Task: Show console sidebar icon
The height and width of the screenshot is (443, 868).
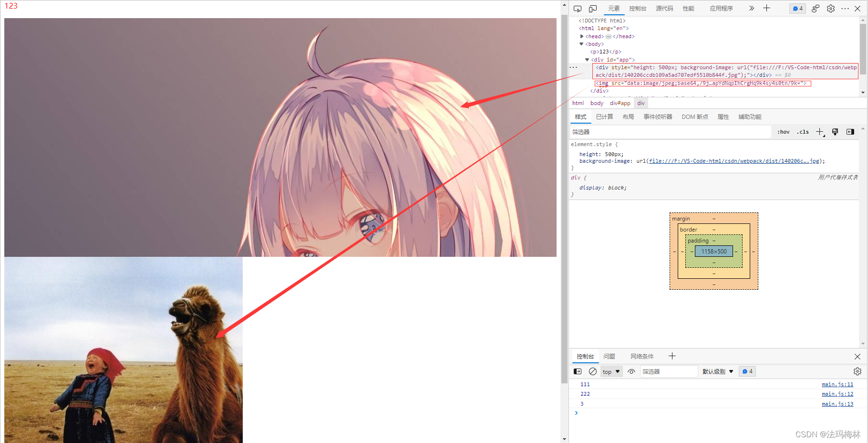Action: pos(578,371)
